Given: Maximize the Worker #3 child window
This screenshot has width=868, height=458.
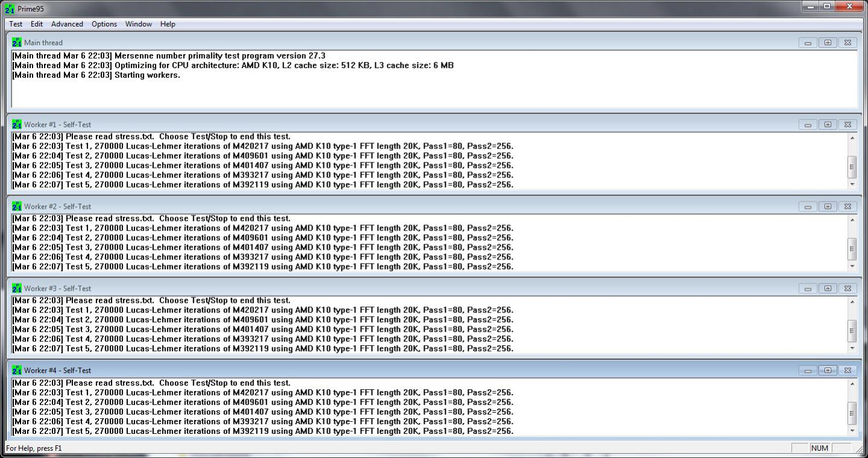Looking at the screenshot, I should point(828,288).
